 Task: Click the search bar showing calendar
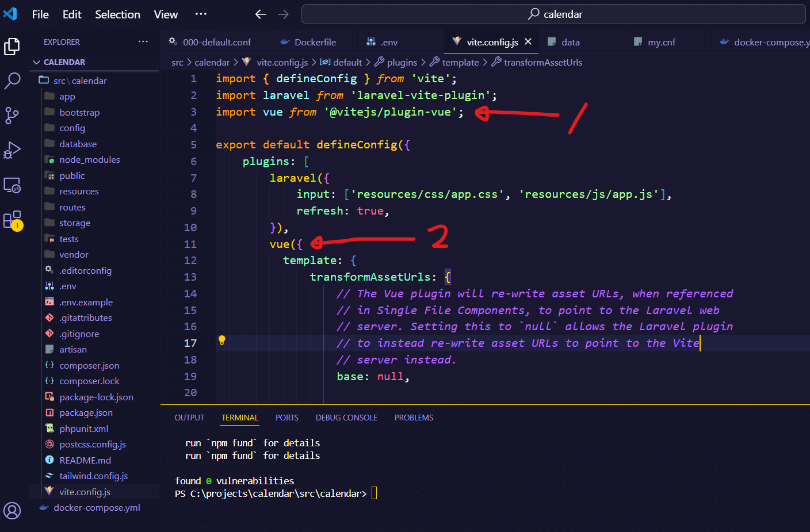pyautogui.click(x=553, y=14)
